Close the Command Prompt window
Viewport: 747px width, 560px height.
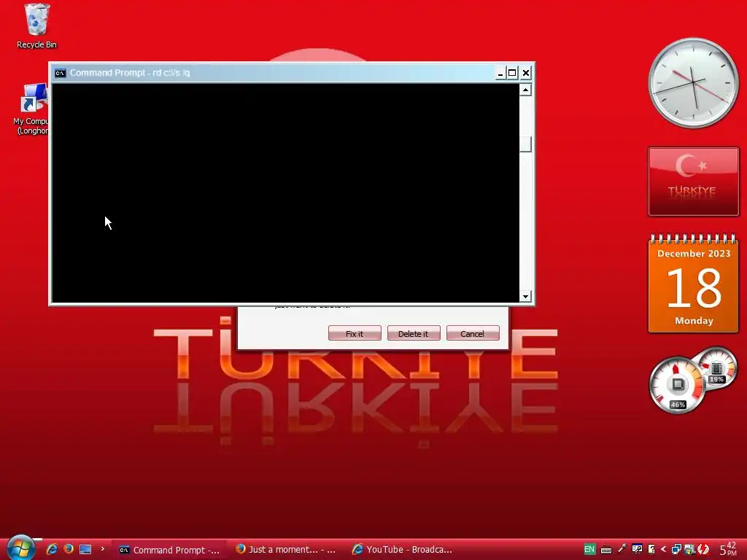coord(525,73)
